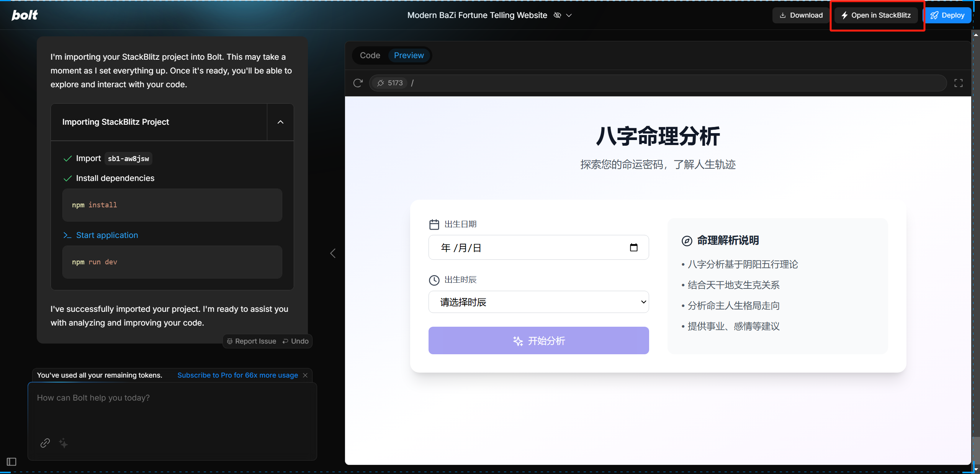Open the project title dropdown chevron

[x=569, y=15]
